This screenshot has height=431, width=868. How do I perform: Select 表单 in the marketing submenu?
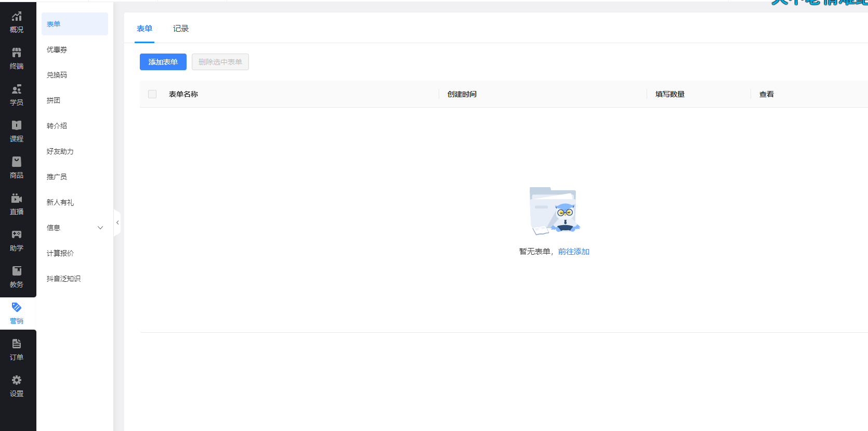(75, 24)
